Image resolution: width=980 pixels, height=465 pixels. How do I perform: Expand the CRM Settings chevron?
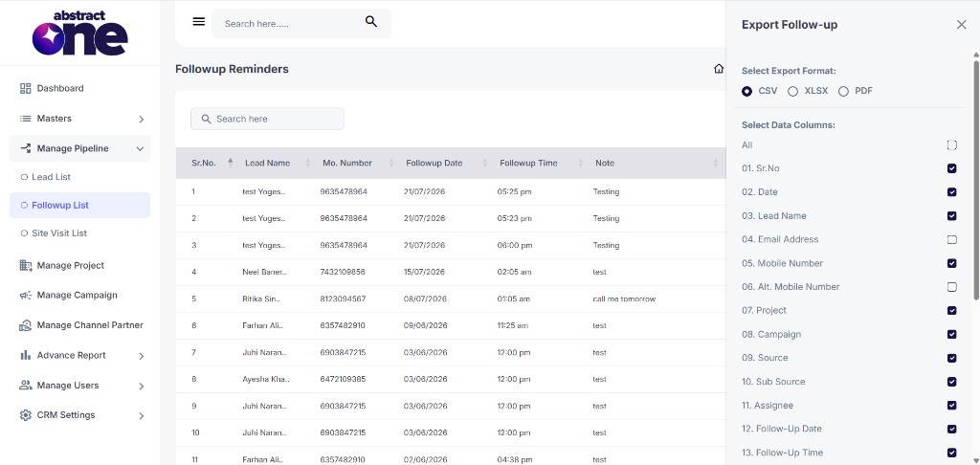point(142,415)
